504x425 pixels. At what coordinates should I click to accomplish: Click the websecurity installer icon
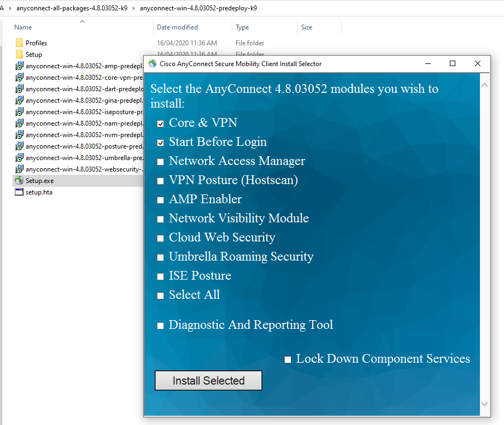coord(19,169)
